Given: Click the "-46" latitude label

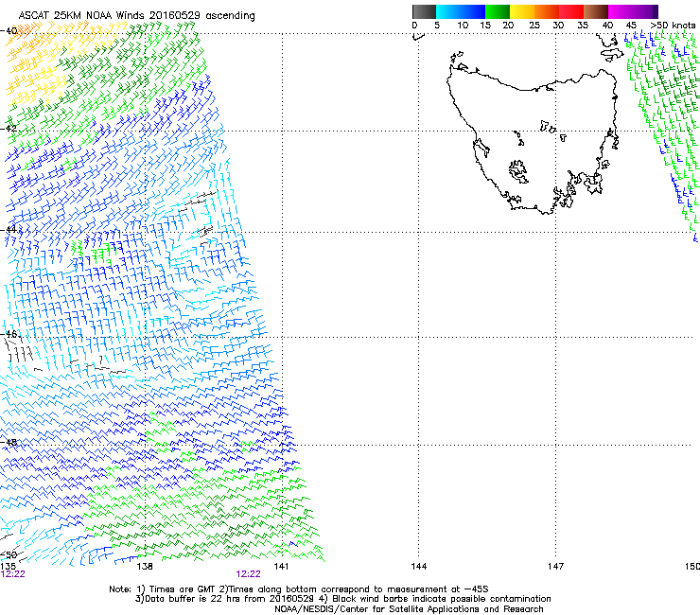Looking at the screenshot, I should pos(9,334).
